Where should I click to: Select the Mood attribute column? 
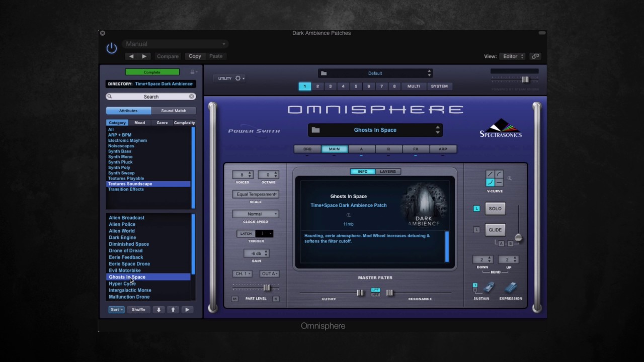pyautogui.click(x=139, y=123)
